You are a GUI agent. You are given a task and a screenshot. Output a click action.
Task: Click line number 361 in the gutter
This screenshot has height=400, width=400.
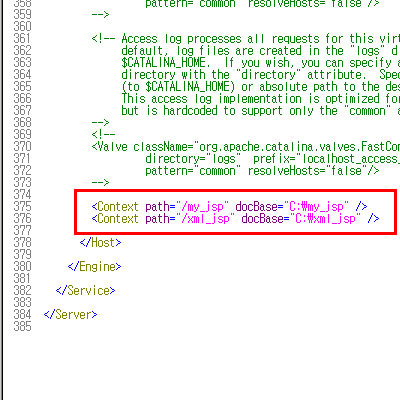tap(22, 39)
